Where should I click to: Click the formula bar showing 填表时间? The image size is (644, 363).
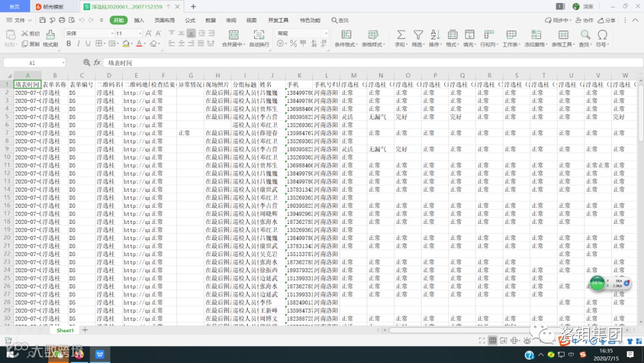click(x=371, y=63)
